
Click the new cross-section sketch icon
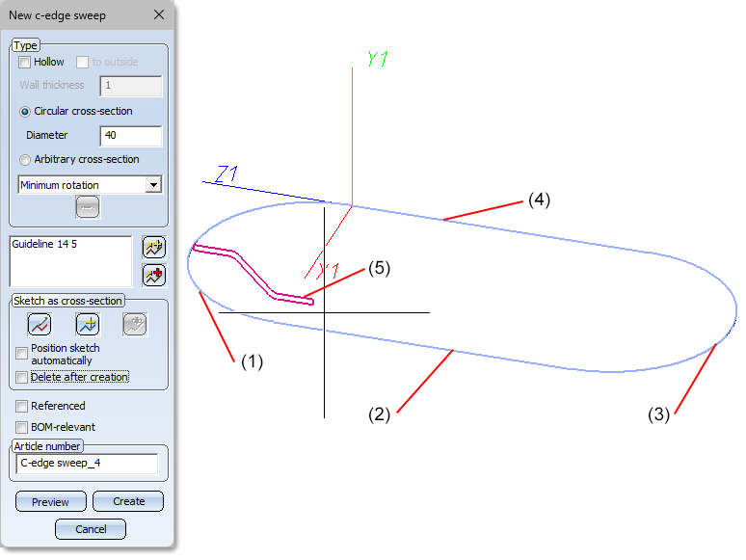tap(88, 325)
